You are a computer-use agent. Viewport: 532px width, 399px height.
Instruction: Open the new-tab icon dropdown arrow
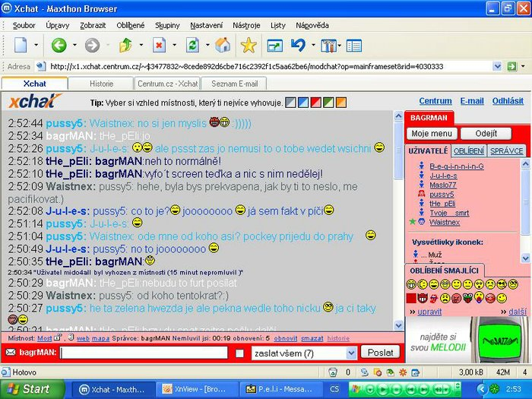click(36, 45)
